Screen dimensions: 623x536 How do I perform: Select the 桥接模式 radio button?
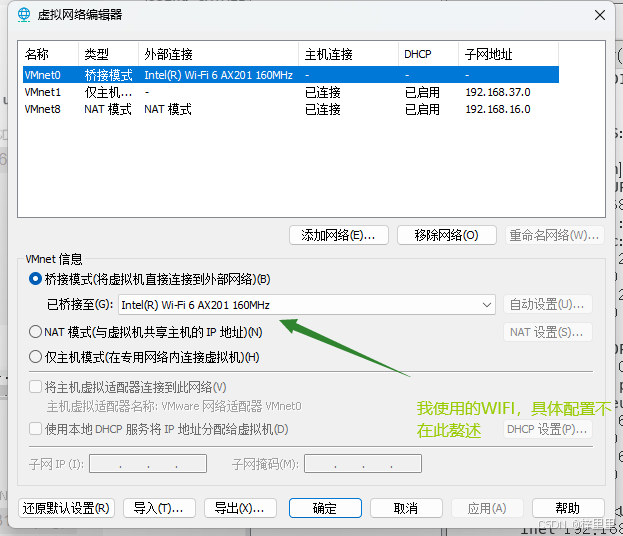coord(35,279)
